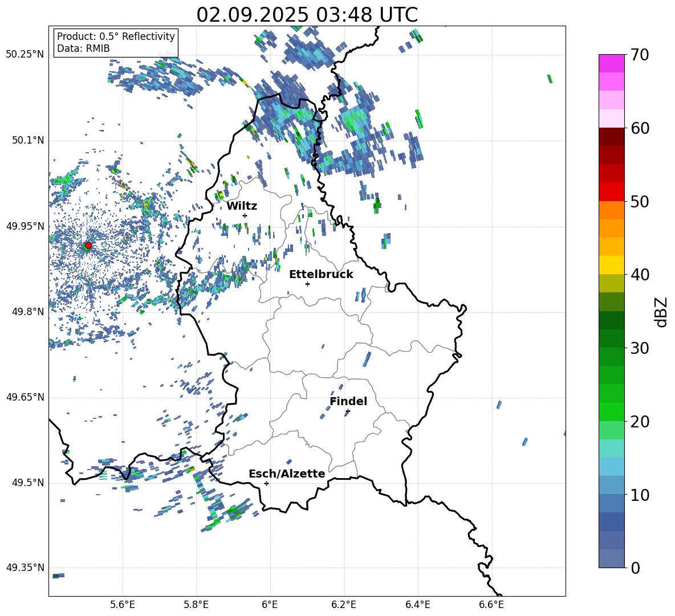
Task: Click the 49.5°N latitude label
Action: click(x=27, y=482)
